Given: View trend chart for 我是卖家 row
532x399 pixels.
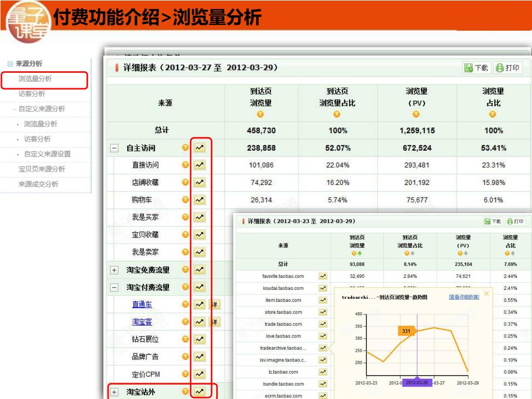Looking at the screenshot, I should pyautogui.click(x=199, y=252).
